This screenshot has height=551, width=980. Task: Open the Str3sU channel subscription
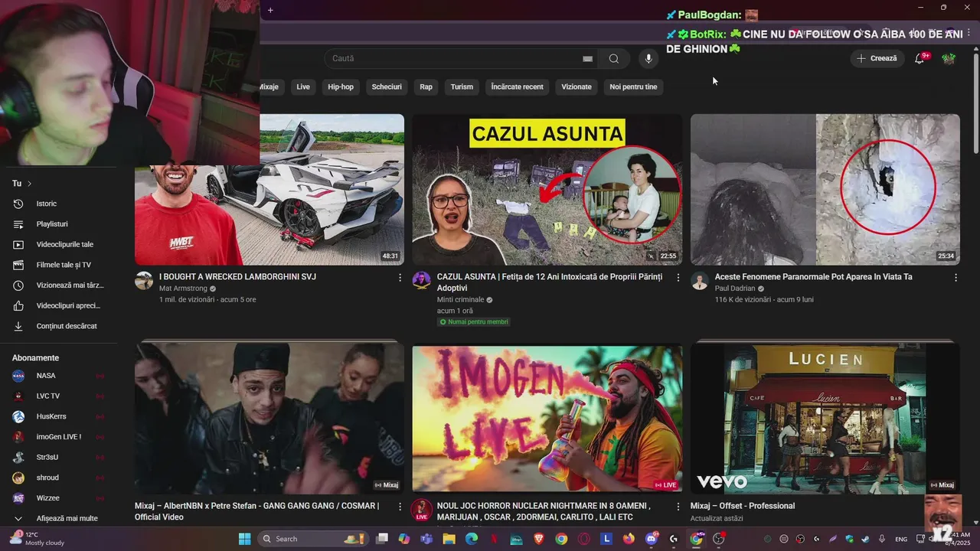click(x=57, y=457)
